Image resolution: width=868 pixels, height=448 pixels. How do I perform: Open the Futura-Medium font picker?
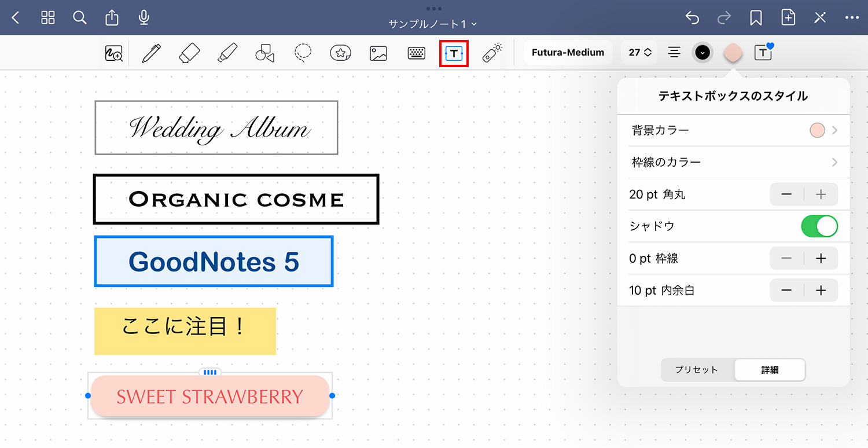coord(568,53)
